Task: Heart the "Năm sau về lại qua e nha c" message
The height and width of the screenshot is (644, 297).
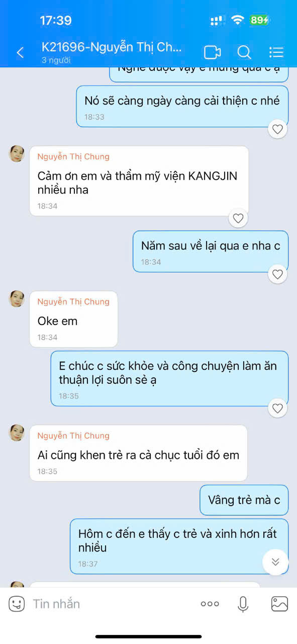Action: pyautogui.click(x=278, y=274)
